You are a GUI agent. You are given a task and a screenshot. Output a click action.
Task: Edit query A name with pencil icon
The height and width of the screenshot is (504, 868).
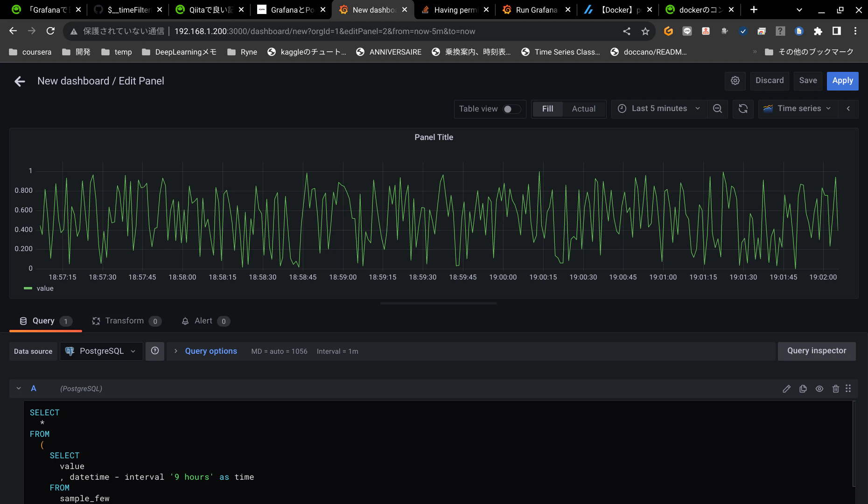pyautogui.click(x=786, y=389)
